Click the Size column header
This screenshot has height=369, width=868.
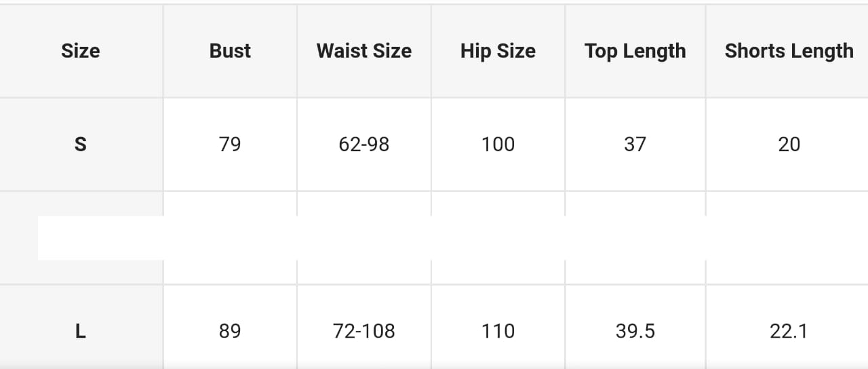tap(81, 51)
